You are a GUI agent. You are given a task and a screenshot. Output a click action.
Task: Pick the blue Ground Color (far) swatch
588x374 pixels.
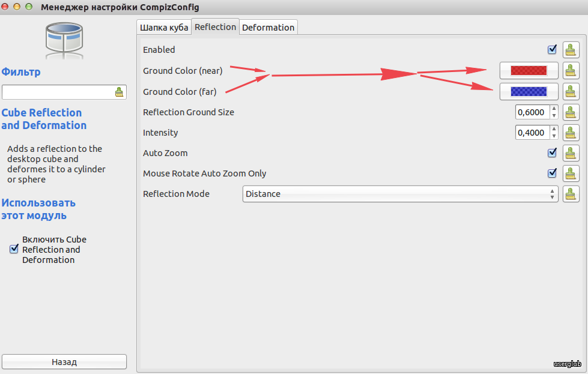(x=529, y=91)
